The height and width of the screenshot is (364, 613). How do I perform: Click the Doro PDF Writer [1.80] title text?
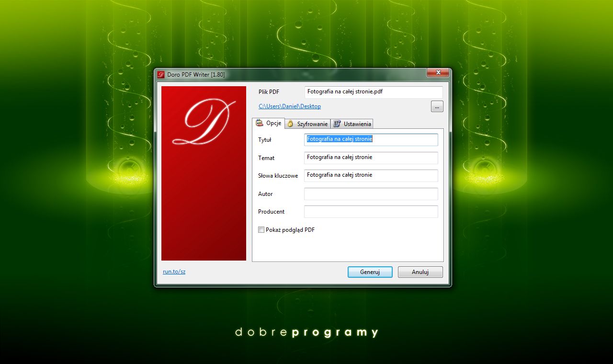pos(196,75)
